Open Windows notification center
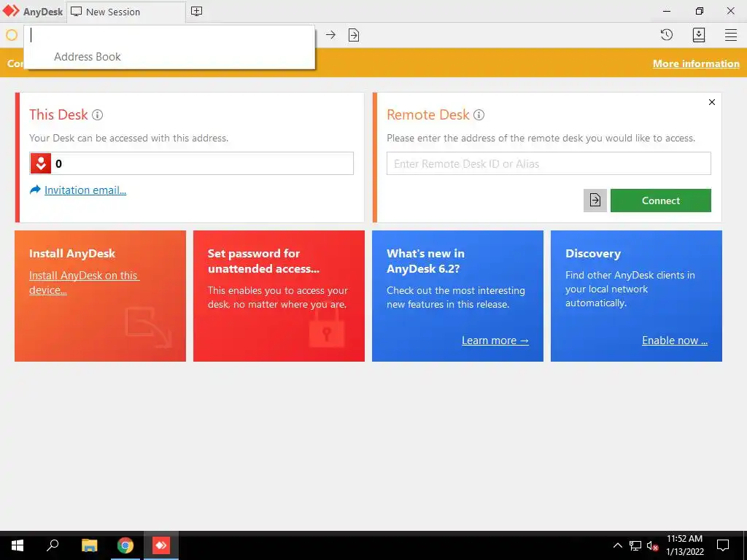The height and width of the screenshot is (560, 747). (x=723, y=545)
